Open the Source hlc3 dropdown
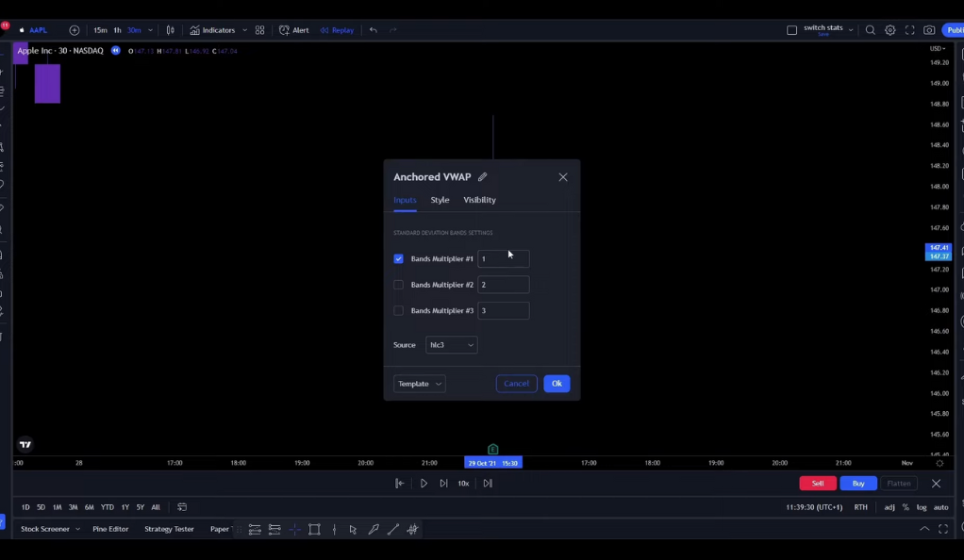The image size is (964, 560). [451, 345]
